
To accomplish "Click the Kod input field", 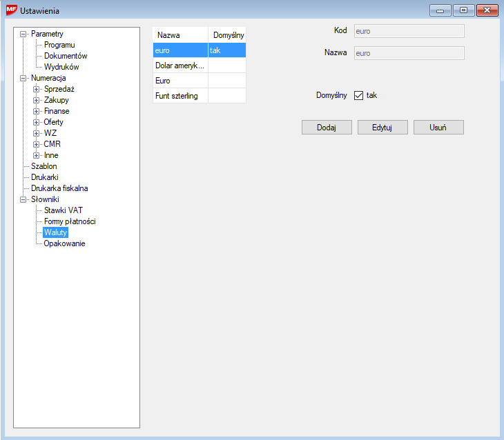I will [x=409, y=31].
